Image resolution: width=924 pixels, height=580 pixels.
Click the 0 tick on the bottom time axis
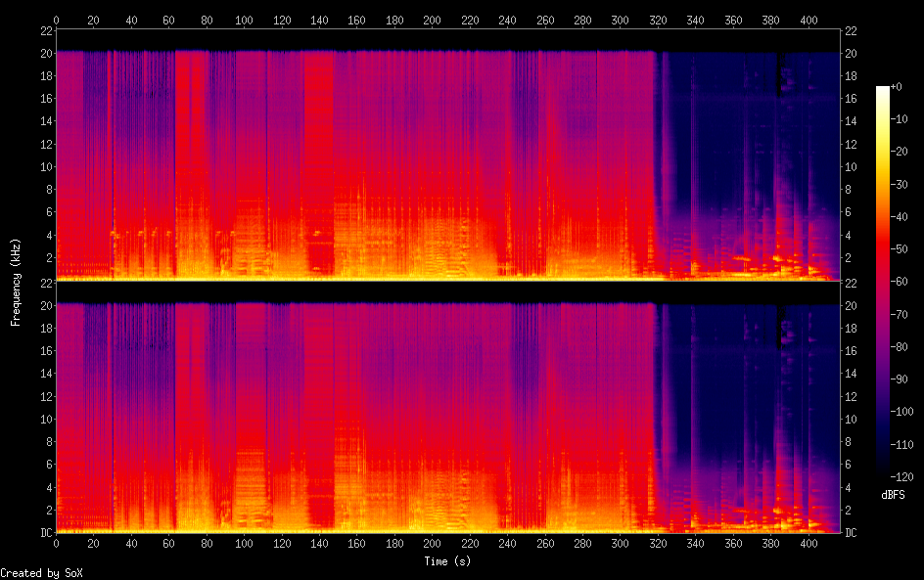click(x=56, y=543)
